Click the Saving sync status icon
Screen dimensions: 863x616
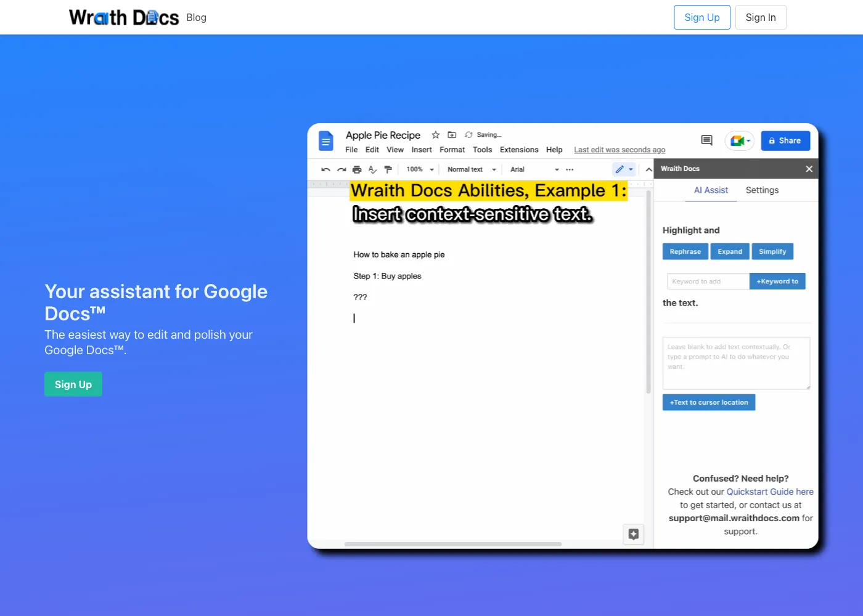[x=468, y=135]
